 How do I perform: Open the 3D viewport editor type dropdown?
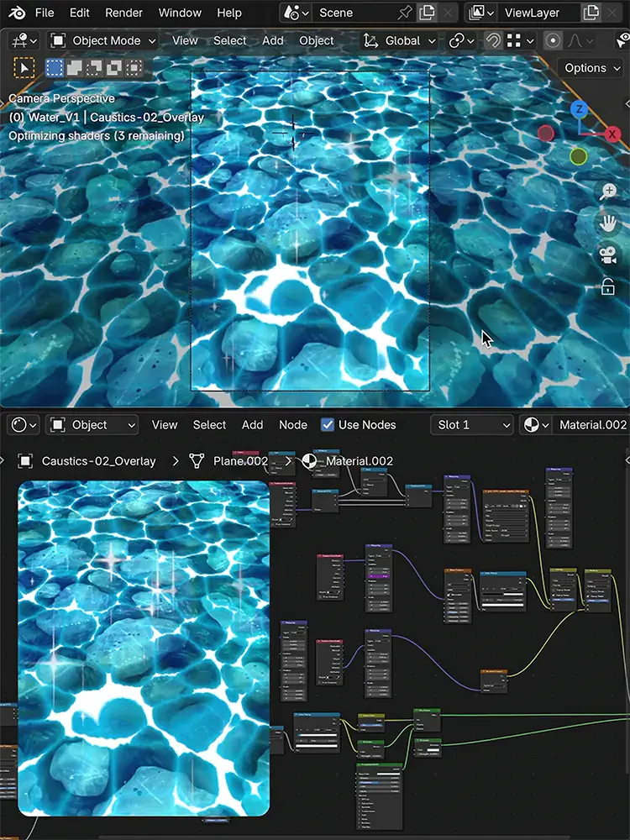point(24,40)
